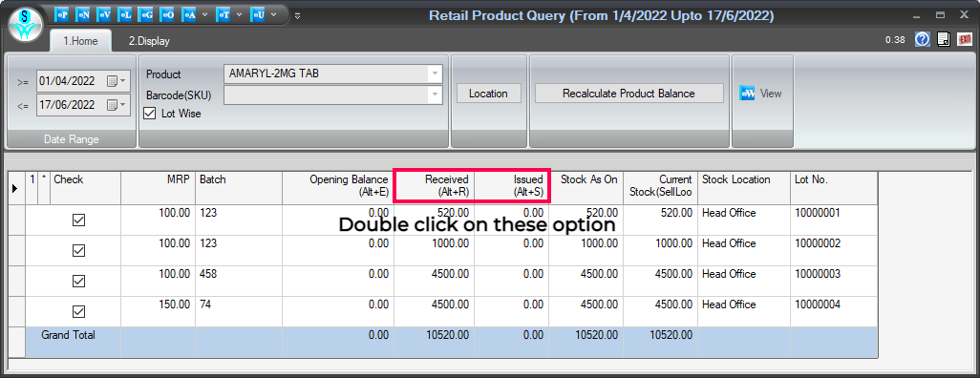Toggle the Check box for lot 10000004
Image resolution: width=980 pixels, height=378 pixels.
[x=78, y=312]
